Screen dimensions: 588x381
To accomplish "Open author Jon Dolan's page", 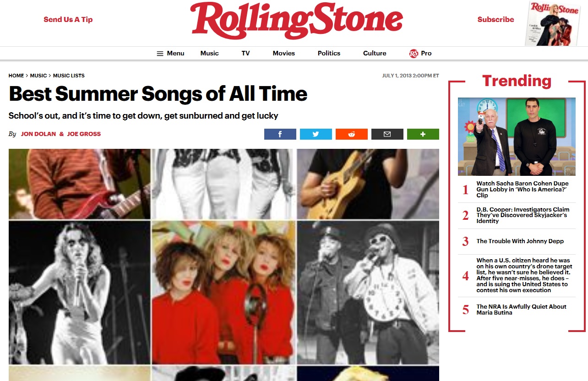I will pyautogui.click(x=38, y=134).
